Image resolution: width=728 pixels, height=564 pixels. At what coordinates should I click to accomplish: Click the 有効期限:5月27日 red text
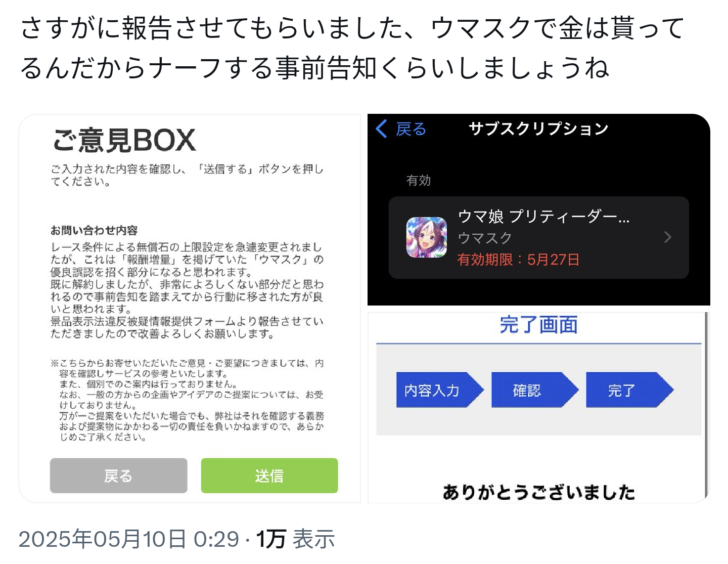pyautogui.click(x=518, y=259)
